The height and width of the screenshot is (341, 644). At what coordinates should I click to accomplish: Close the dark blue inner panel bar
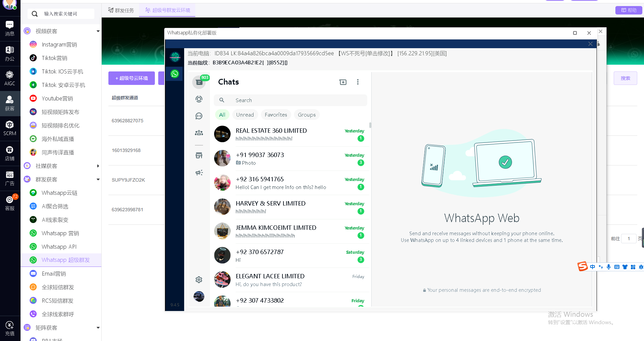(x=590, y=44)
